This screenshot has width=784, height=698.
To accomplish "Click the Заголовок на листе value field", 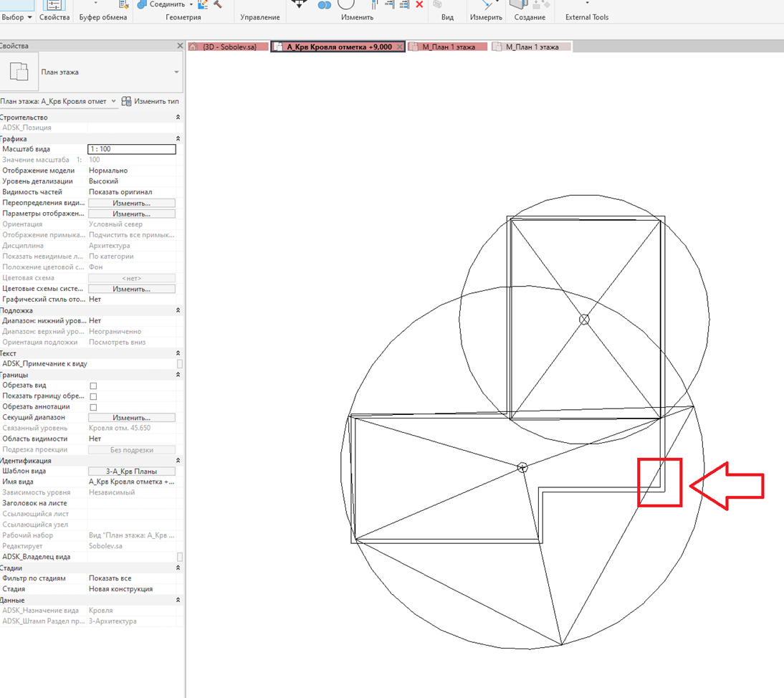I will click(x=131, y=503).
